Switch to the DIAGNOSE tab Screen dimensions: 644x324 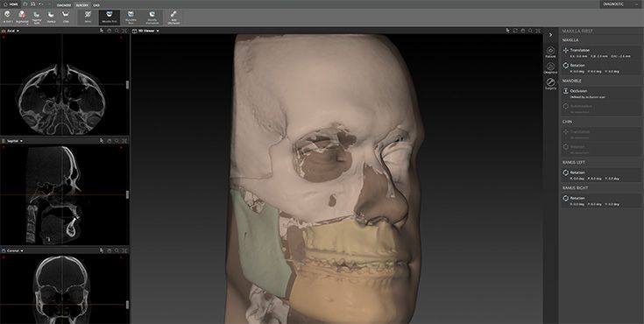(x=64, y=5)
